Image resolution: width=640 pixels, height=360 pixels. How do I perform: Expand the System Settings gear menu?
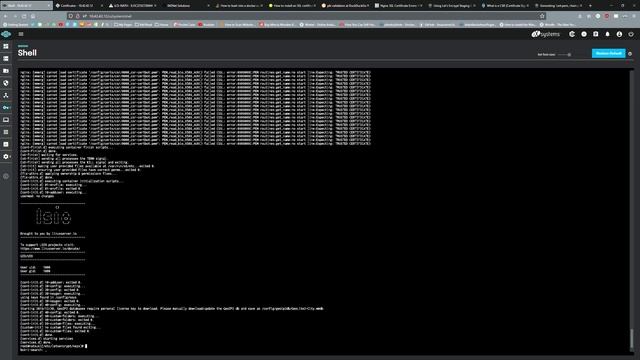(x=6, y=156)
